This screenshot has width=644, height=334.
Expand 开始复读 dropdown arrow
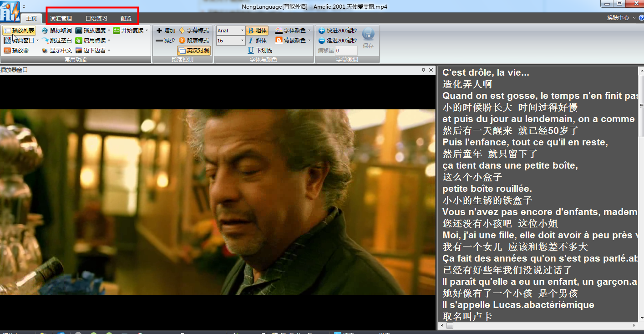(147, 31)
